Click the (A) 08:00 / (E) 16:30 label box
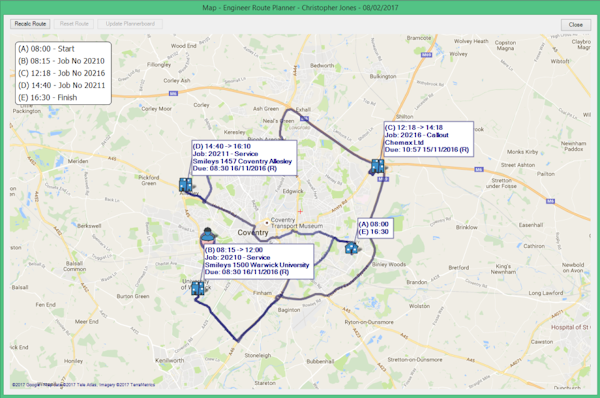Image resolution: width=600 pixels, height=398 pixels. tap(375, 228)
